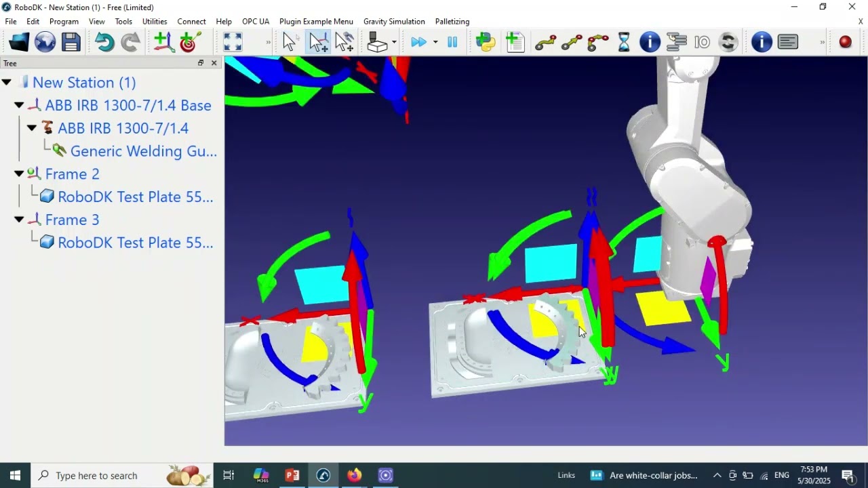Fit all items to view

click(x=233, y=43)
